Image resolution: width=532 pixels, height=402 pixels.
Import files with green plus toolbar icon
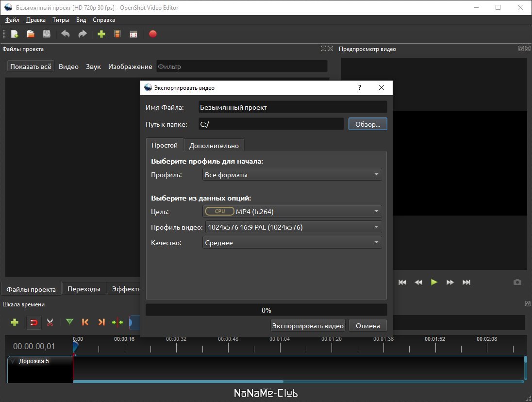(x=101, y=34)
